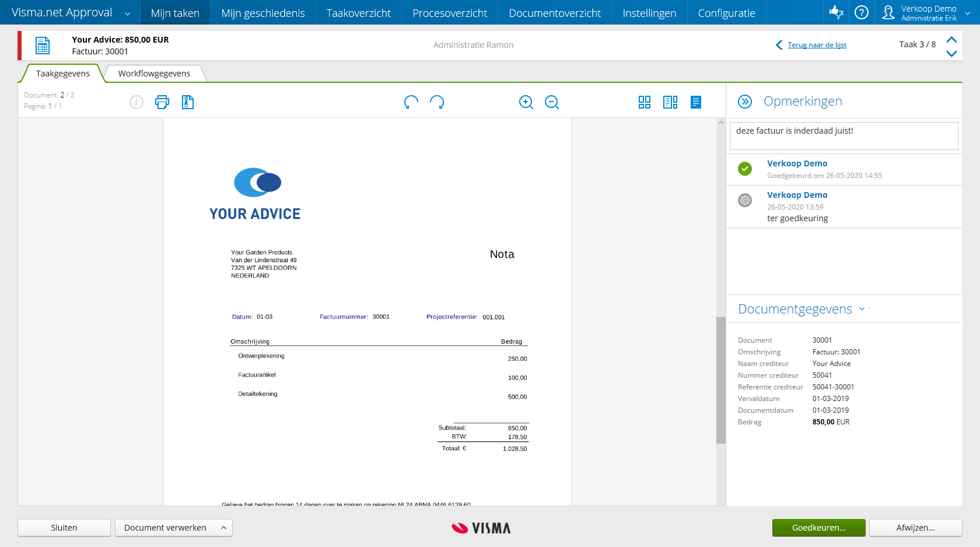Open the help question mark
980x547 pixels.
tap(862, 12)
